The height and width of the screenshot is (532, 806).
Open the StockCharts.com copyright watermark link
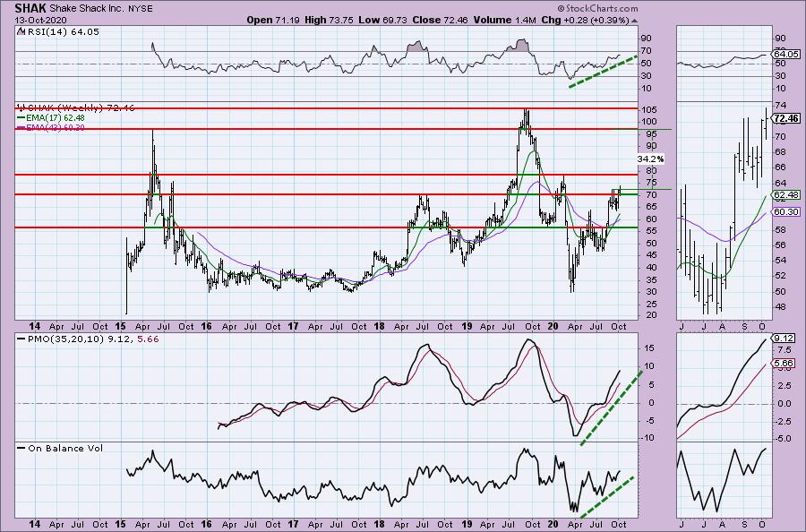[x=596, y=8]
